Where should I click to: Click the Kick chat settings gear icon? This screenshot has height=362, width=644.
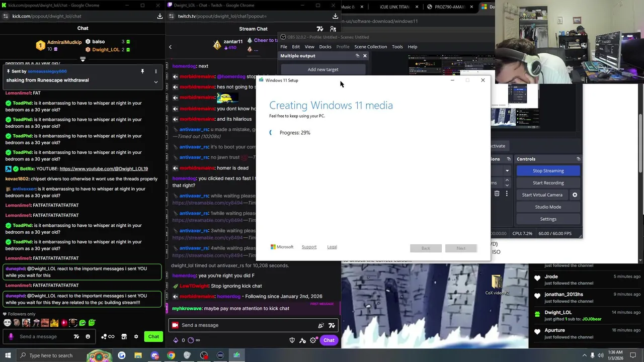pyautogui.click(x=136, y=336)
